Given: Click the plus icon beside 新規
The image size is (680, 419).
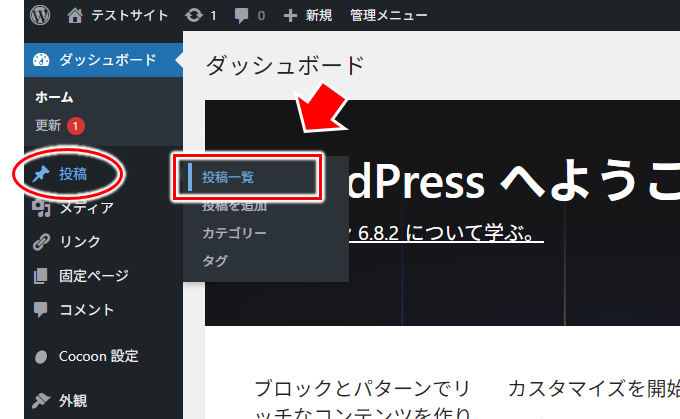Looking at the screenshot, I should tap(290, 16).
